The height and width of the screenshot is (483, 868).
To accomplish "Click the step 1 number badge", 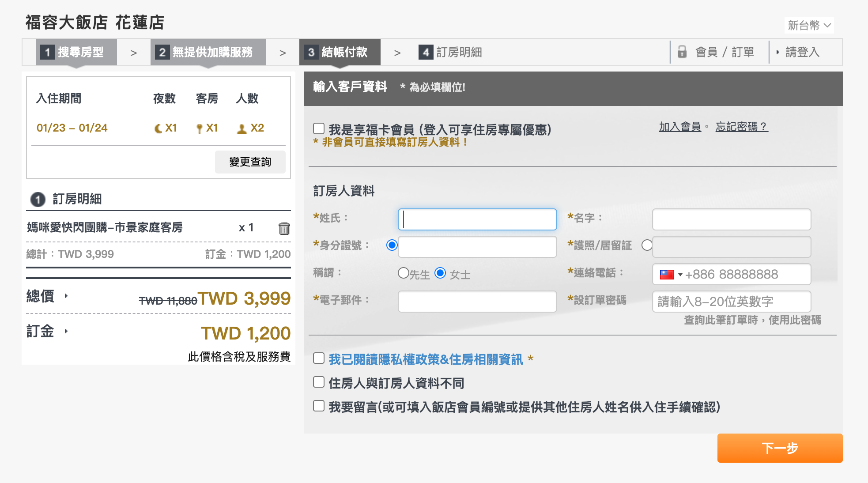I will tap(48, 52).
